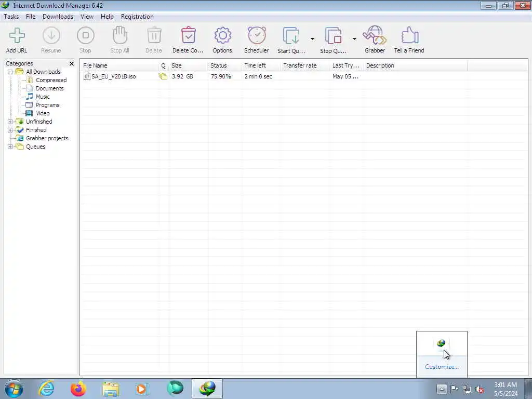This screenshot has width=532, height=399.
Task: Select the SA_EU_V201B.iso download row
Action: 274,76
